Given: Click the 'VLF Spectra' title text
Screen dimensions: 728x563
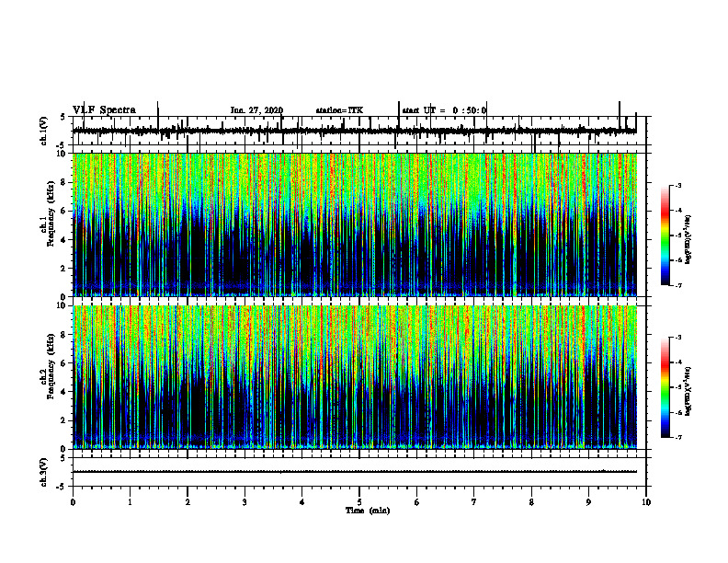Looking at the screenshot, I should point(104,110).
